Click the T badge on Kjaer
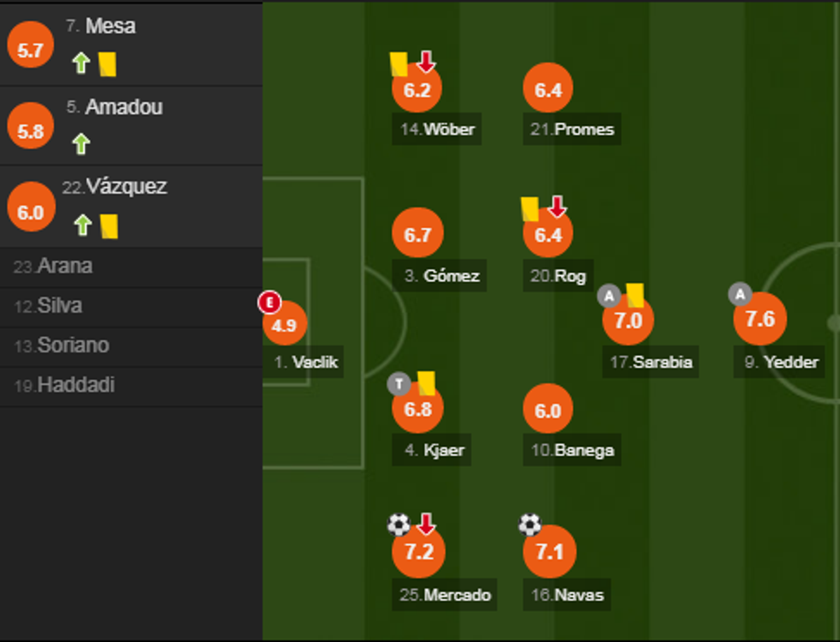The image size is (840, 642). [x=398, y=385]
